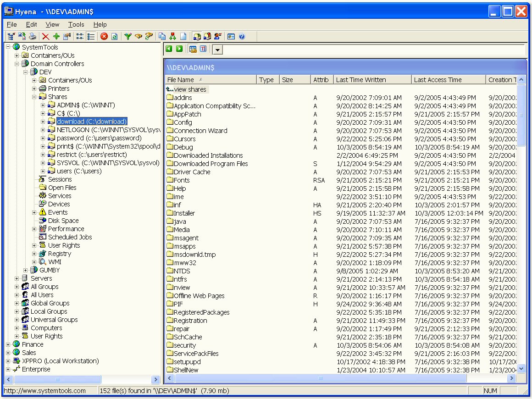532x399 pixels.
Task: Click the blank document icon in toolbar
Action: coord(183,36)
